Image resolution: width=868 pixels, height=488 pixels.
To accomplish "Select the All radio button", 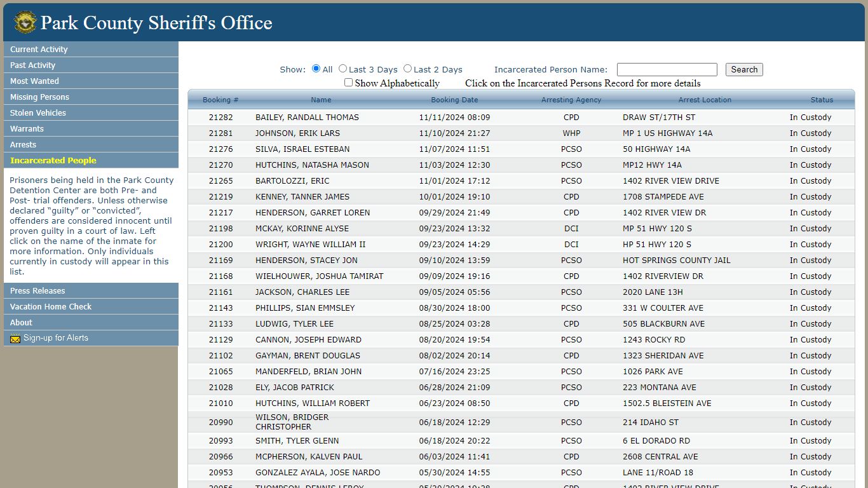I will point(316,69).
